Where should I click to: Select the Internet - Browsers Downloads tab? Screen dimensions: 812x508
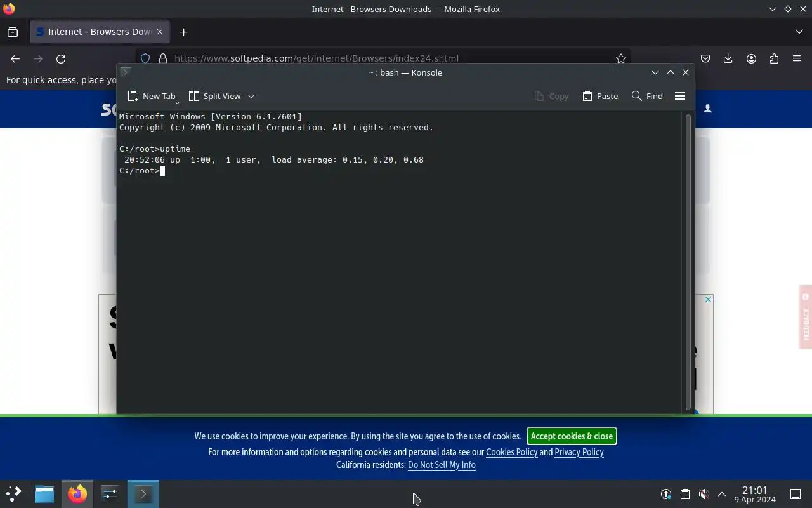pos(98,32)
